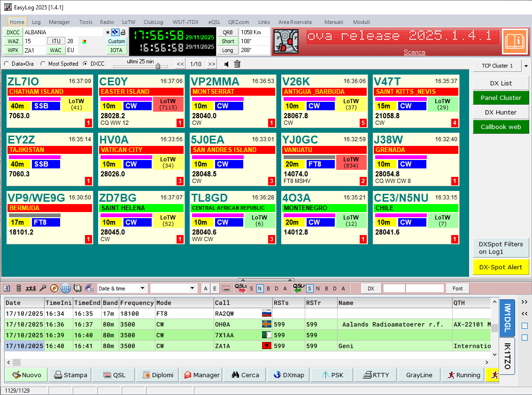Go to previous spots page with <<
This screenshot has height=395, width=532.
(180, 64)
